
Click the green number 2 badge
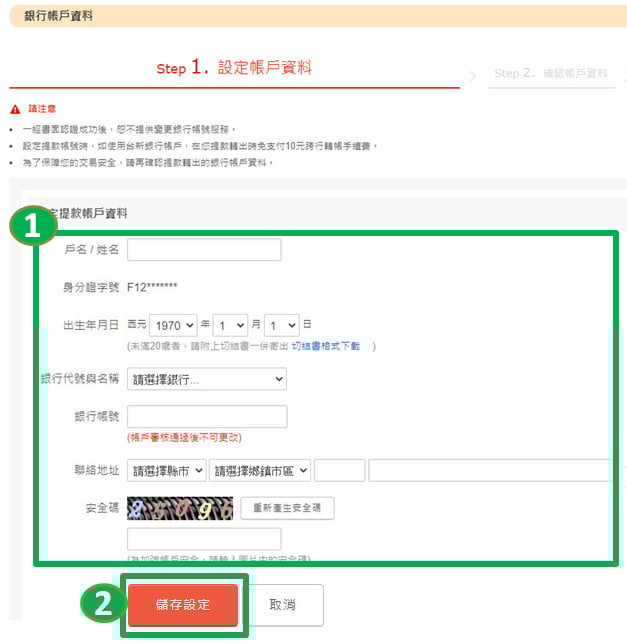(103, 603)
